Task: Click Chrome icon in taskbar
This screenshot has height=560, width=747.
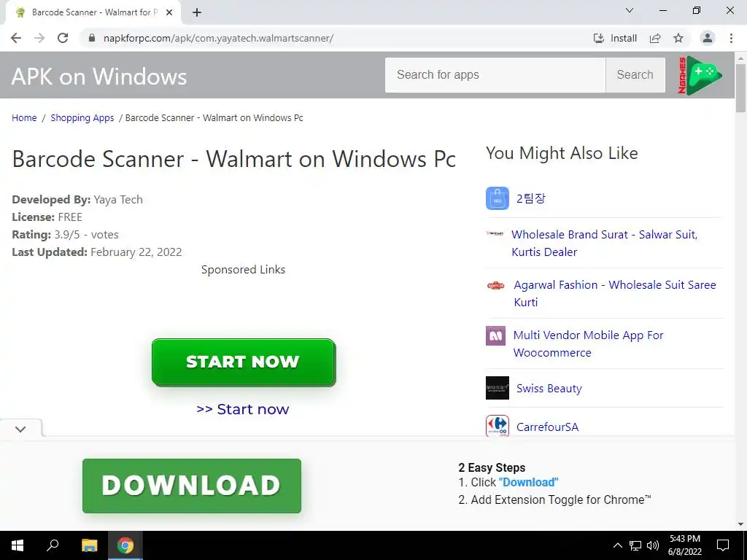Action: click(125, 545)
